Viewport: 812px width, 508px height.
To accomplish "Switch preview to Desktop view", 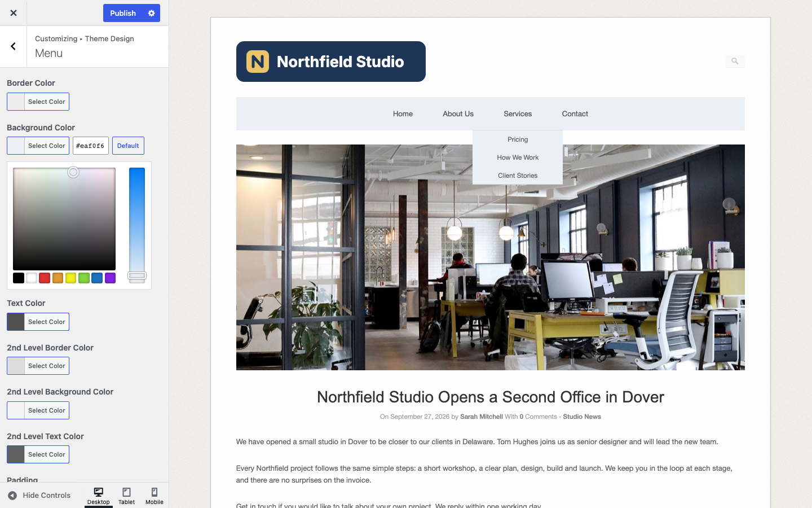I will tap(99, 496).
